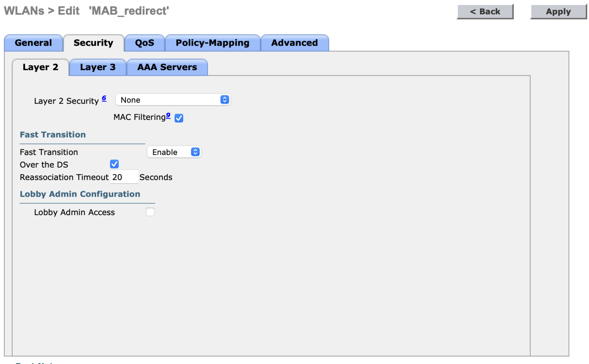Viewport: 589px width, 364px height.
Task: Disable the MAC Filtering checkbox
Action: pyautogui.click(x=179, y=118)
